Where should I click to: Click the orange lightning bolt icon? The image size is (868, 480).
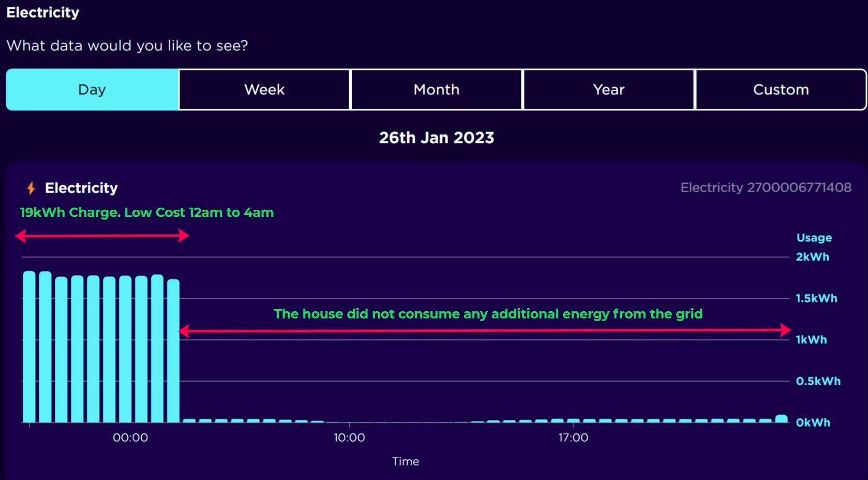tap(31, 188)
